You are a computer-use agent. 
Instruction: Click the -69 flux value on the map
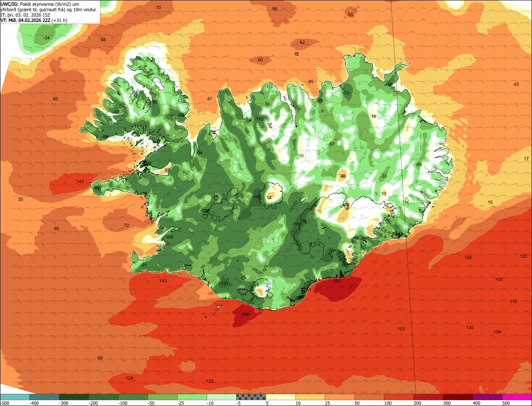[320, 101]
